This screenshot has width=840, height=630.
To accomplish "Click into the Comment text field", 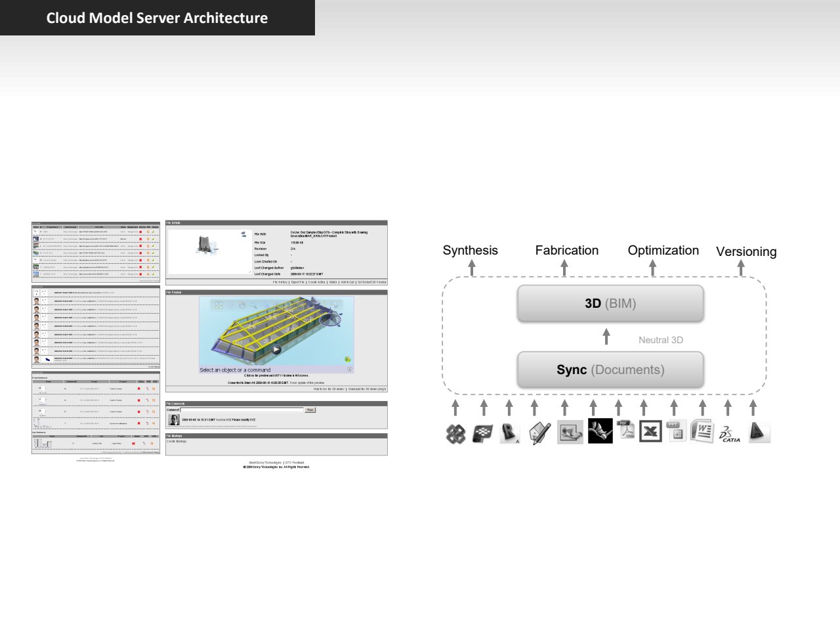I will 241,410.
